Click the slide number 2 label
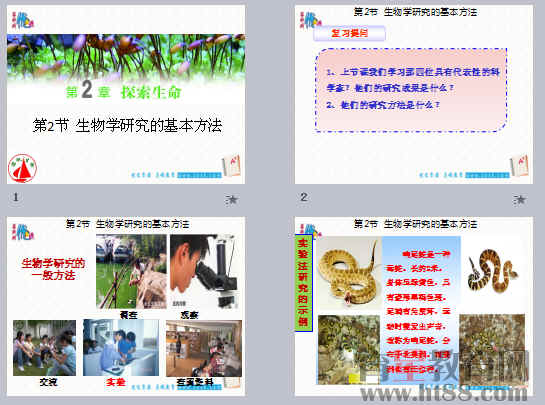The height and width of the screenshot is (405, 545). pyautogui.click(x=303, y=197)
